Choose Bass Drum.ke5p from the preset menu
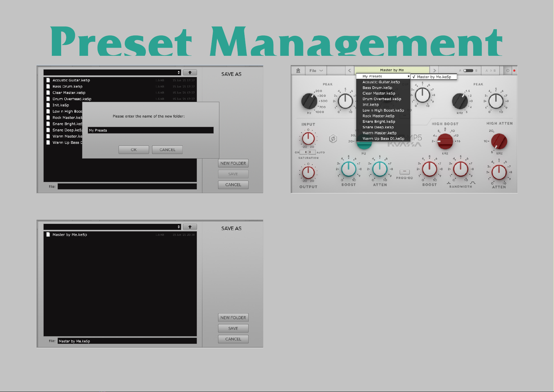The image size is (554, 392). click(x=383, y=88)
